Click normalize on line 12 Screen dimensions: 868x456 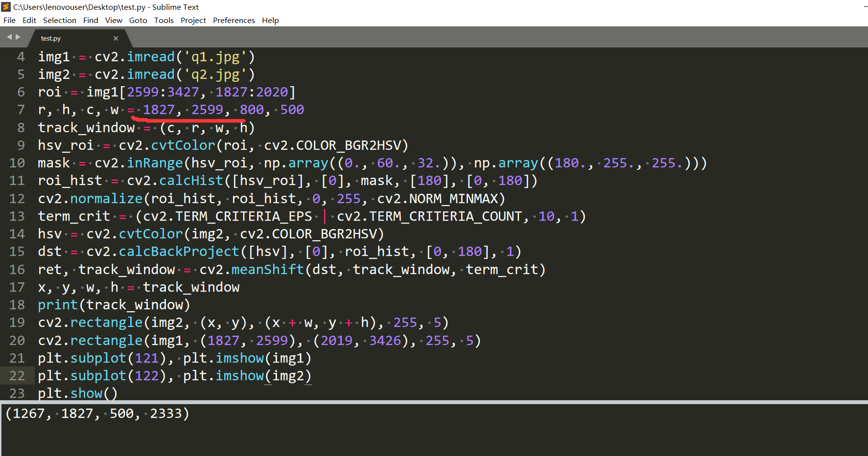106,199
